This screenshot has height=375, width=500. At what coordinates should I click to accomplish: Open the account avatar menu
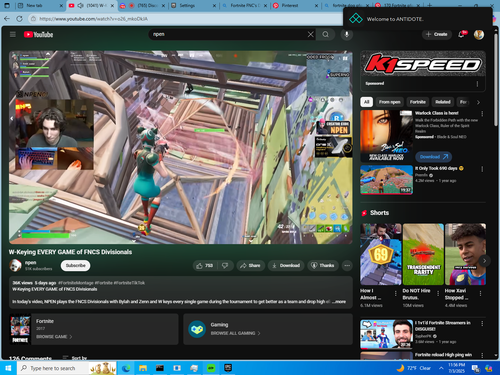click(479, 34)
